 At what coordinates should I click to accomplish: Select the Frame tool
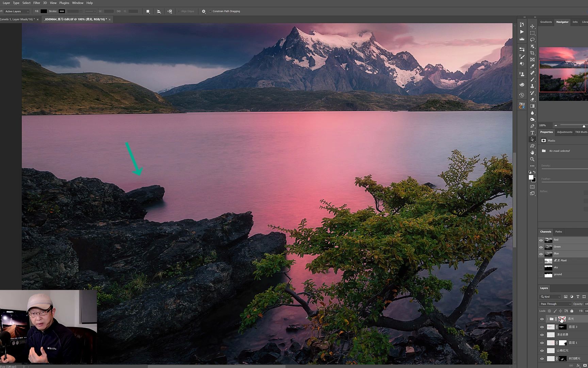[532, 60]
